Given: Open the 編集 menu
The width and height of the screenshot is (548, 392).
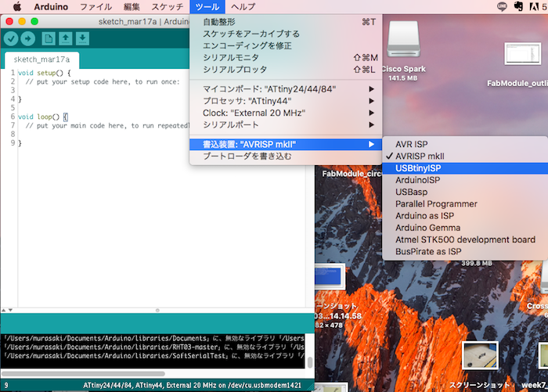Looking at the screenshot, I should (132, 6).
